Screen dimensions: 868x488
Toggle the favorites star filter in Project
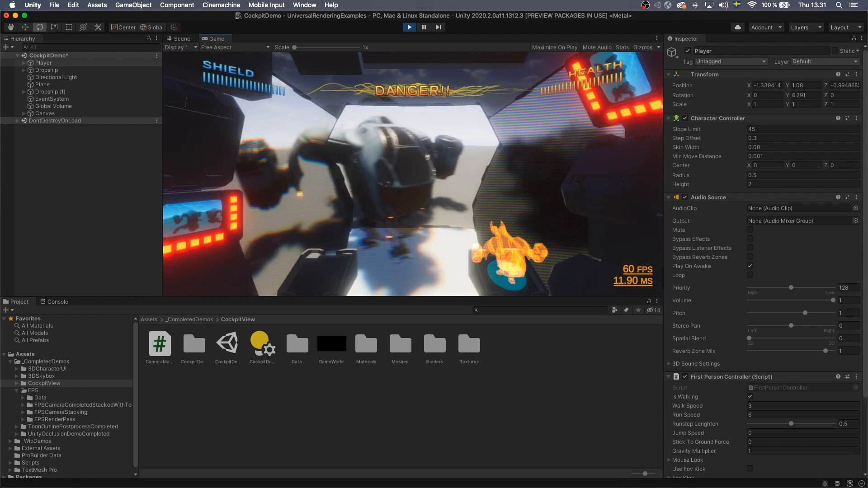(638, 310)
